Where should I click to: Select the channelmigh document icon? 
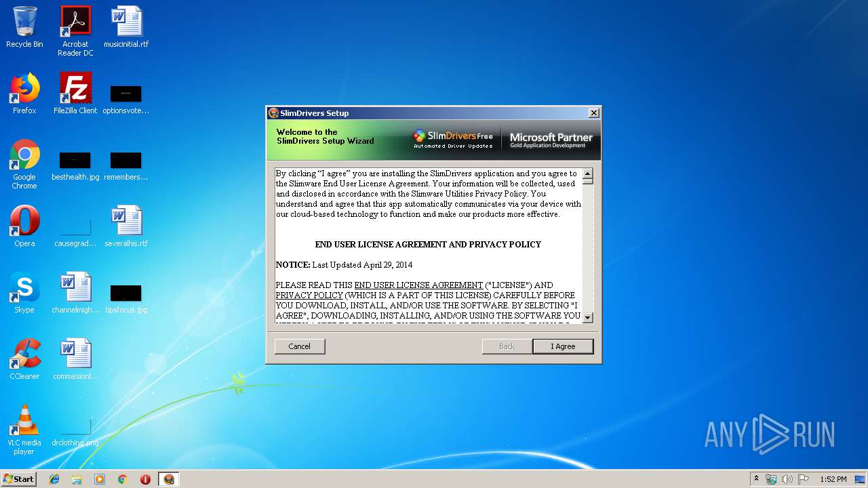click(75, 293)
